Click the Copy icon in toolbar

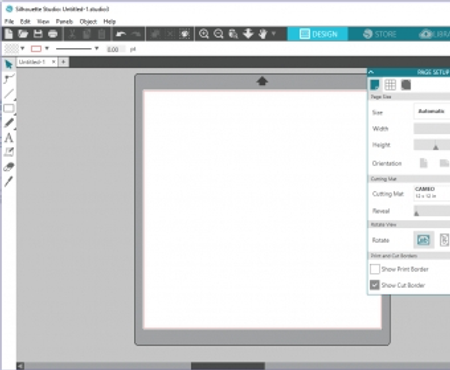[x=87, y=34]
